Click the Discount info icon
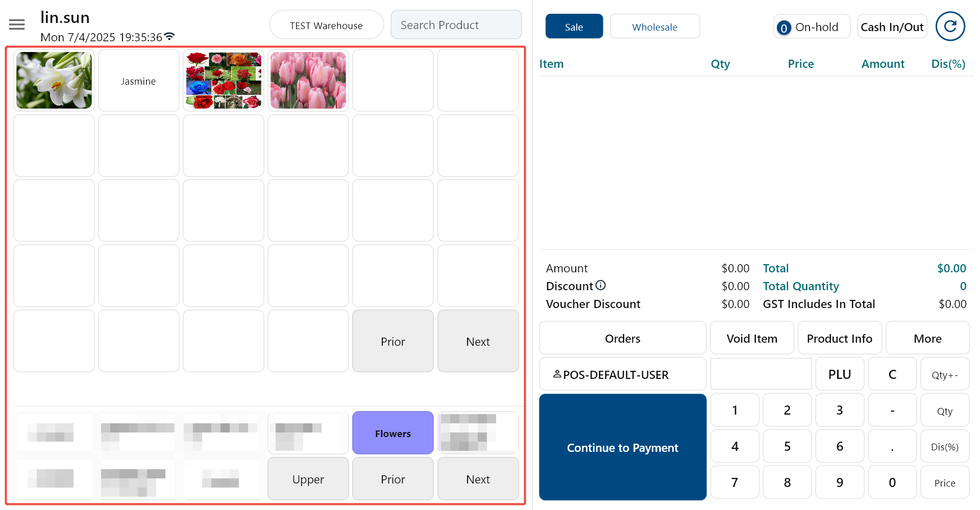 (601, 285)
